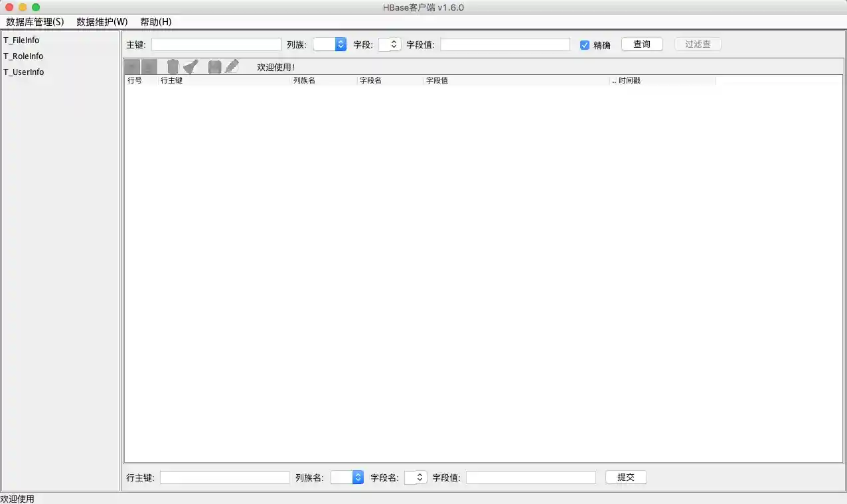Toggle the 精确 checkbox
The width and height of the screenshot is (847, 504).
(585, 45)
